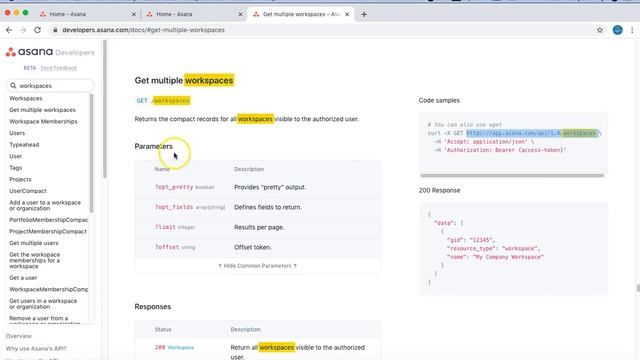Click the Parameters section heading
Screen dimensions: 640x360
pos(153,146)
